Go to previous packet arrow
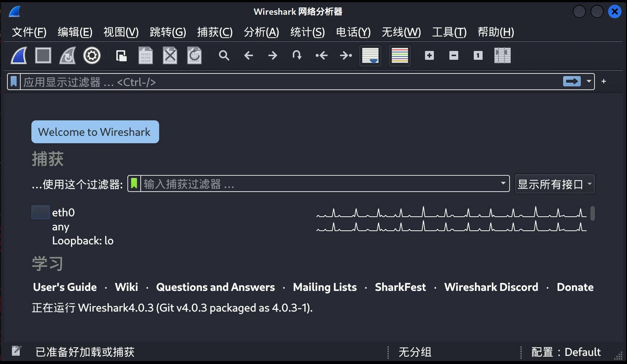 pyautogui.click(x=249, y=56)
